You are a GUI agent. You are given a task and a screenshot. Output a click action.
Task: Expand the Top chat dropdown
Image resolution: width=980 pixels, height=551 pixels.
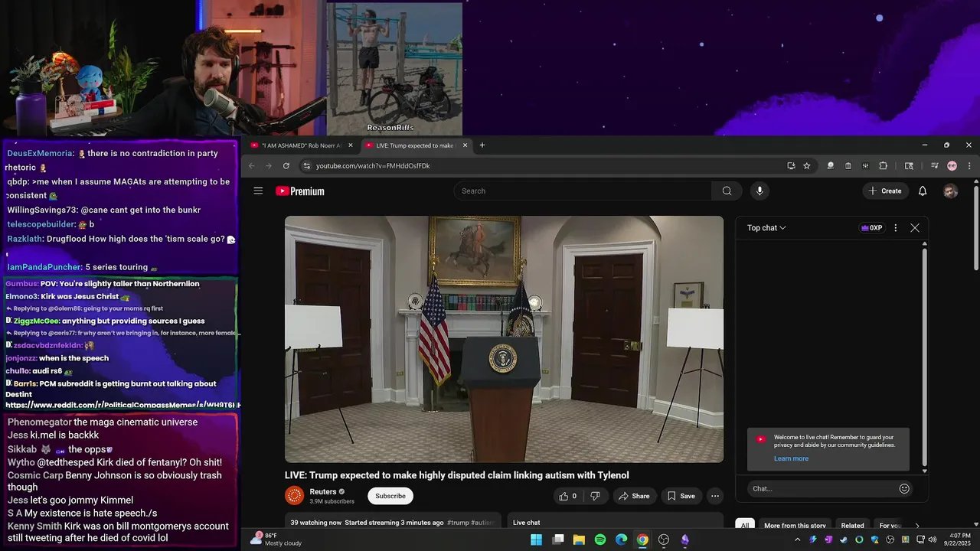(766, 228)
